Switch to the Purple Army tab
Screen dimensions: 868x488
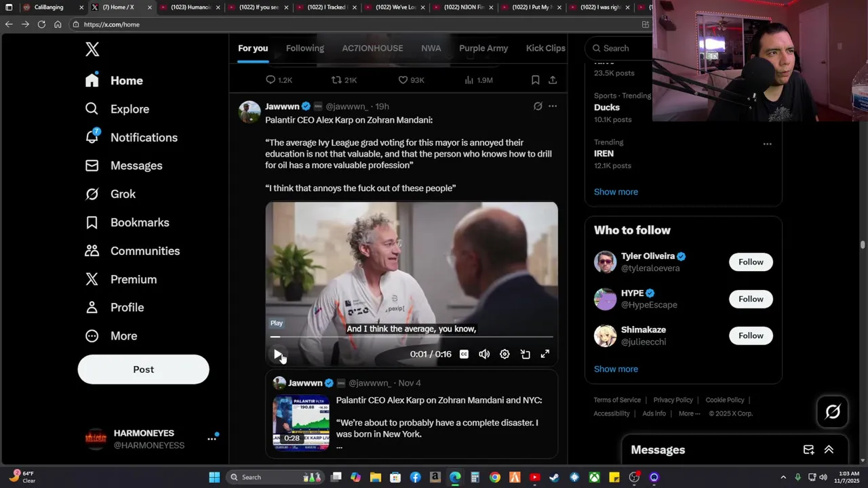tap(484, 48)
